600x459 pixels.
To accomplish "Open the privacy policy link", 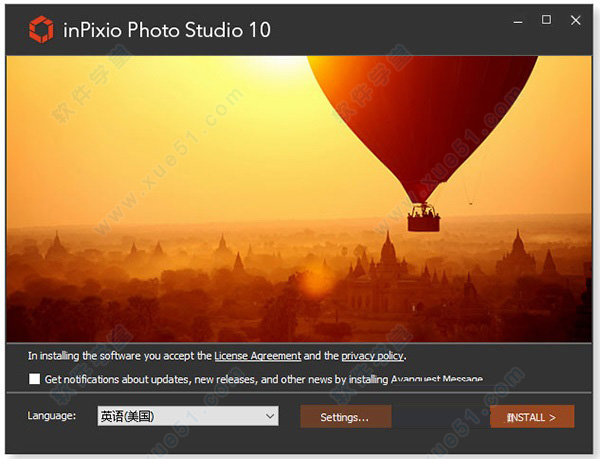I will (372, 356).
